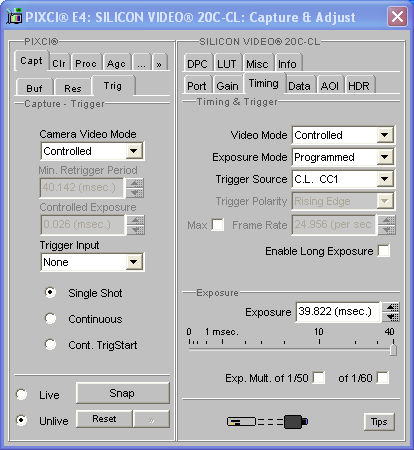Click the Reset button
This screenshot has width=414, height=450.
(x=104, y=419)
